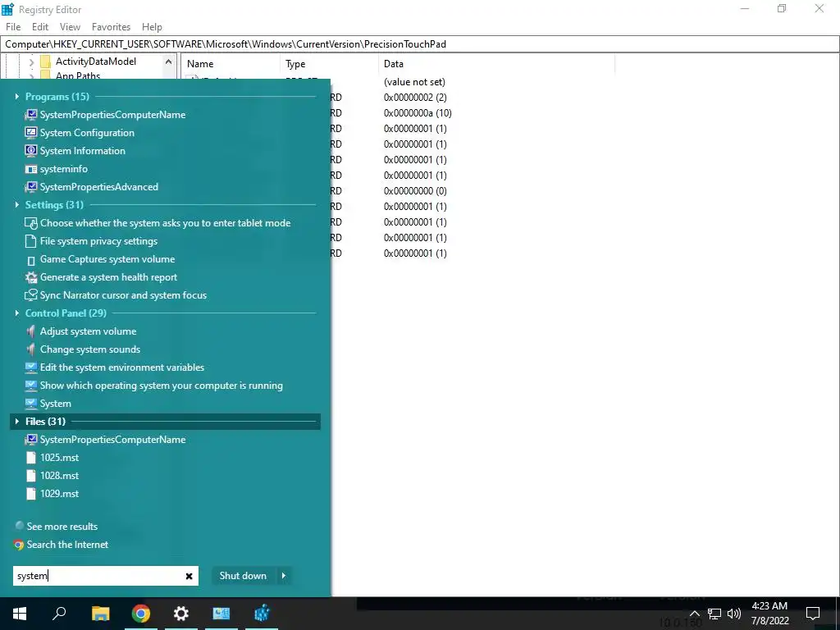Open the Help menu

[x=152, y=27]
